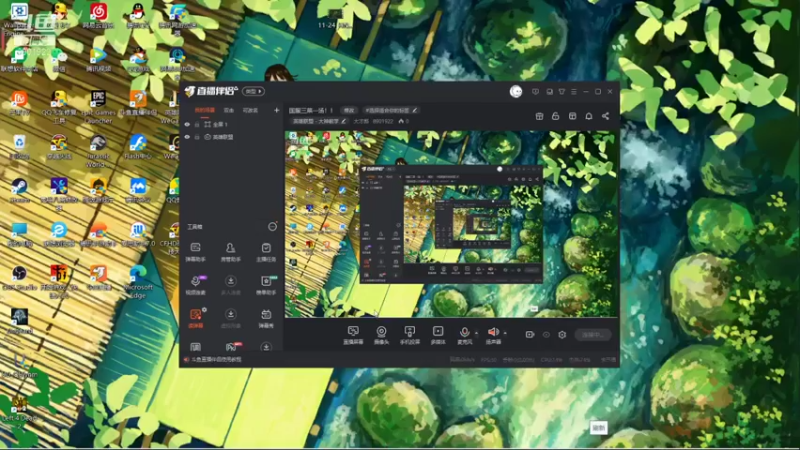Image resolution: width=800 pixels, height=450 pixels.
Task: Click the flame popularity icon
Action: point(401,121)
